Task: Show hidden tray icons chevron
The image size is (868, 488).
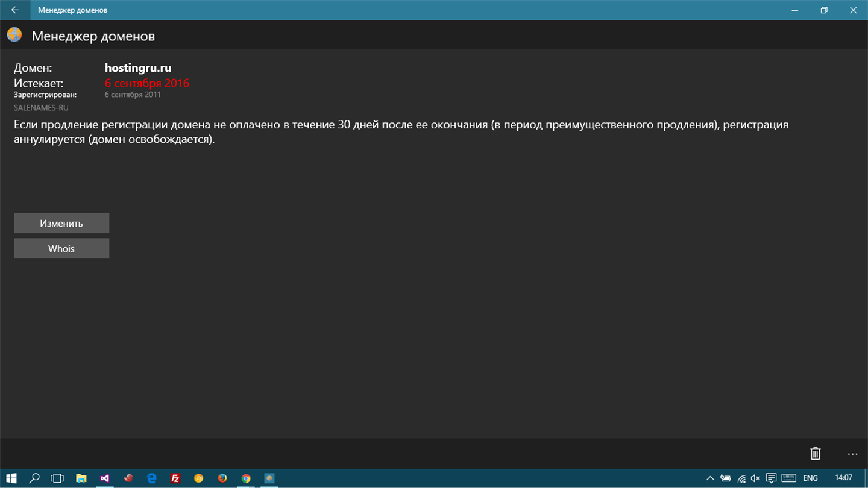Action: click(x=710, y=478)
